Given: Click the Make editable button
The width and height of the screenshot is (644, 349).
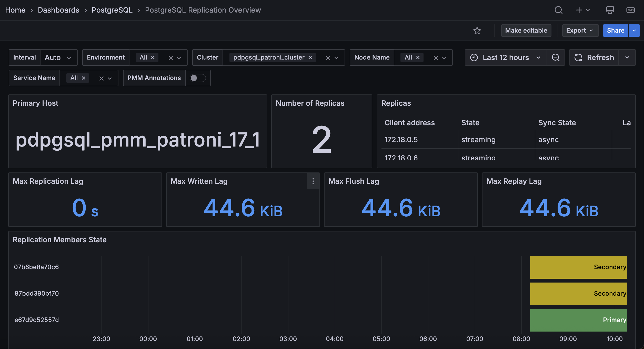Looking at the screenshot, I should [526, 31].
